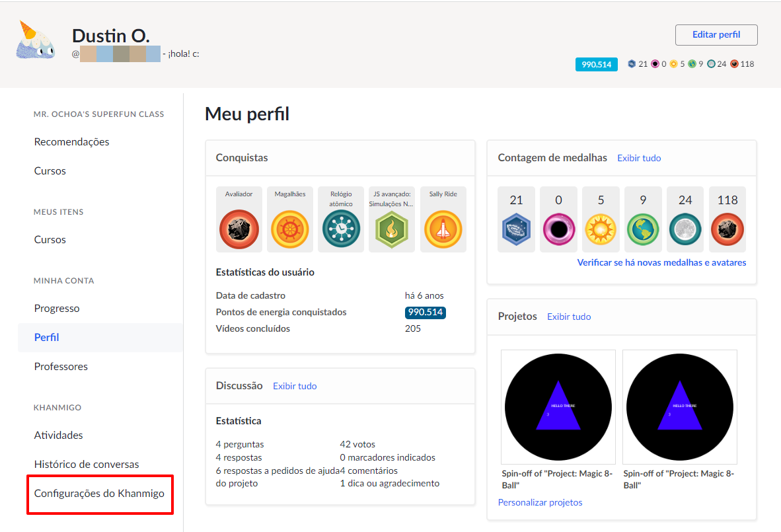Click the header sun badge icon
The image size is (781, 532).
pos(673,63)
